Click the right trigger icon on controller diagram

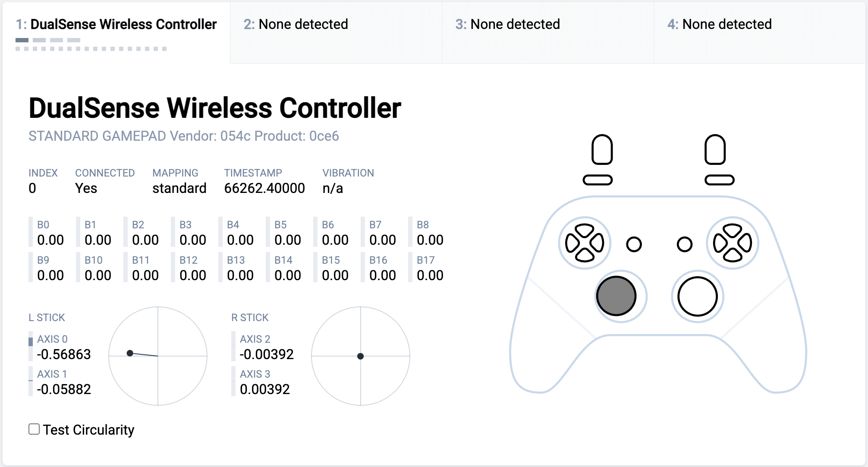(715, 149)
